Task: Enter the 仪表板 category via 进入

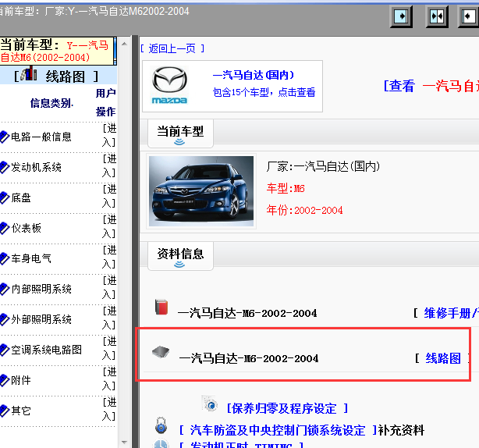Action: click(x=109, y=226)
